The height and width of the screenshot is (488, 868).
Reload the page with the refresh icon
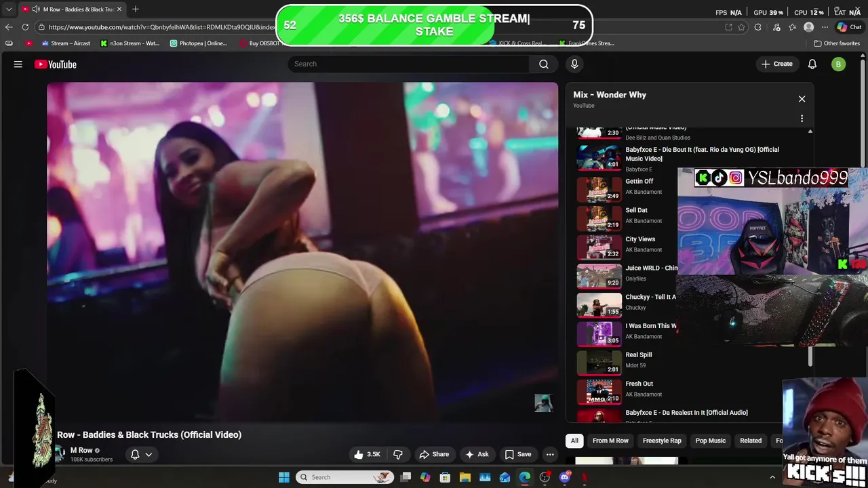coord(25,27)
